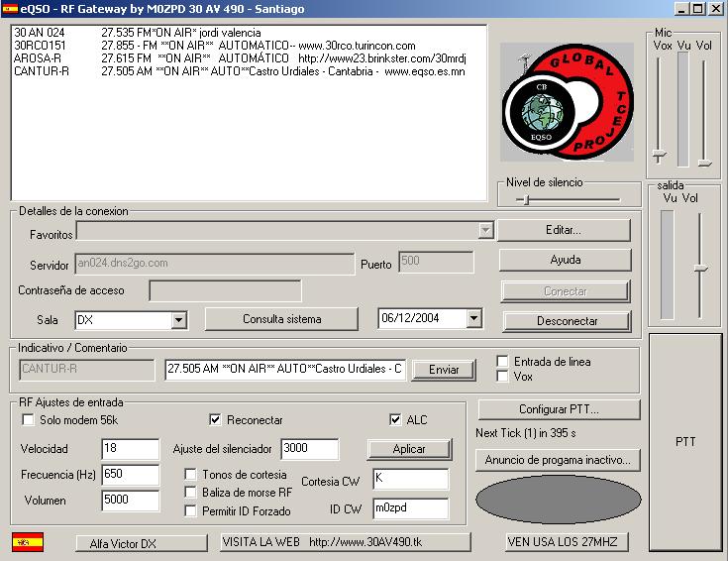The image size is (728, 561).
Task: Adjust the Nivel de silencio slider
Action: [x=526, y=199]
